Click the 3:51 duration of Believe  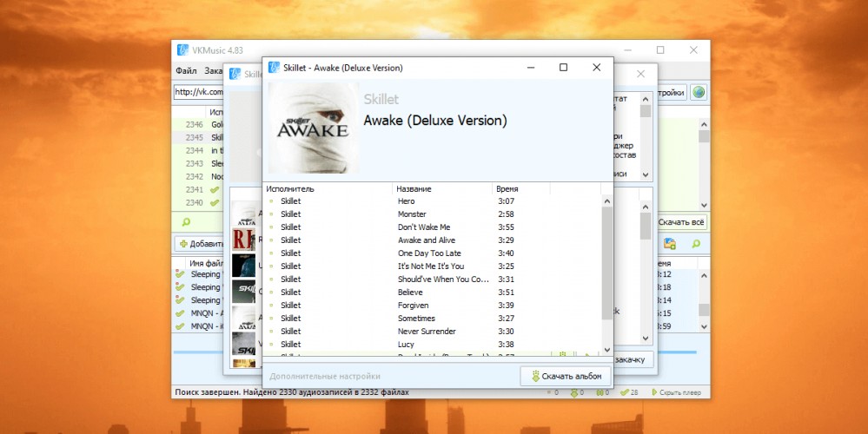[x=506, y=292]
